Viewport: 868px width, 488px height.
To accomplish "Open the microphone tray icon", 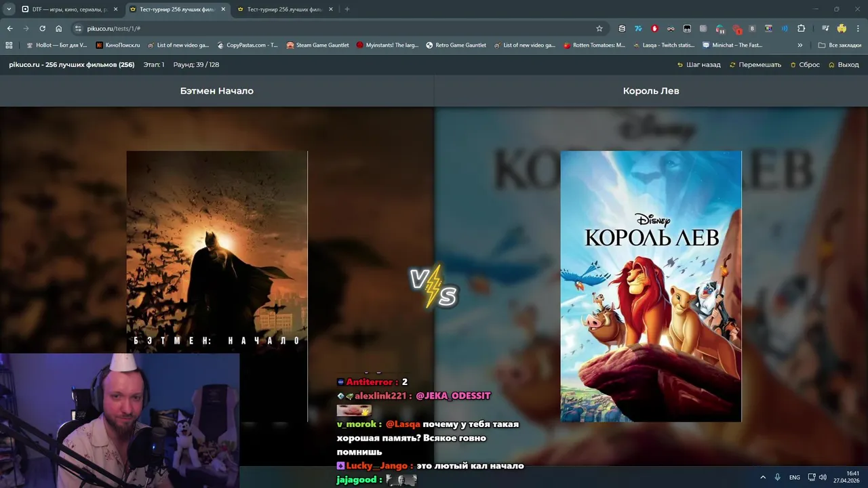I will click(x=778, y=477).
